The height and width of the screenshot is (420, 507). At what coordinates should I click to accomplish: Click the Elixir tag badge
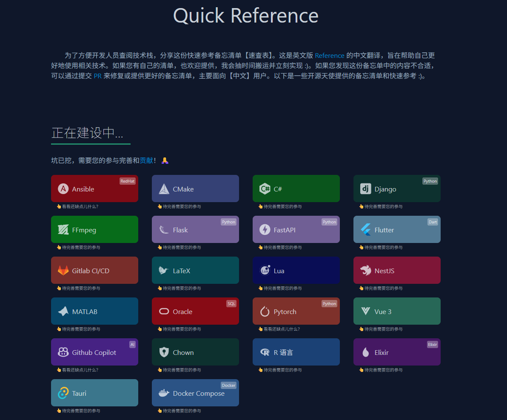tap(432, 345)
